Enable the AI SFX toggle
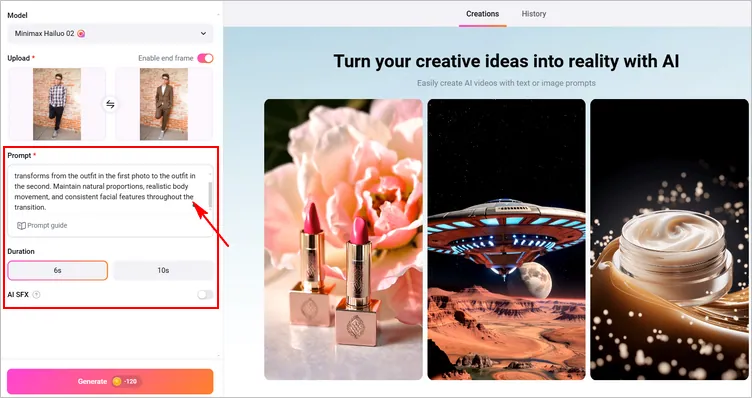The height and width of the screenshot is (398, 752). (205, 294)
